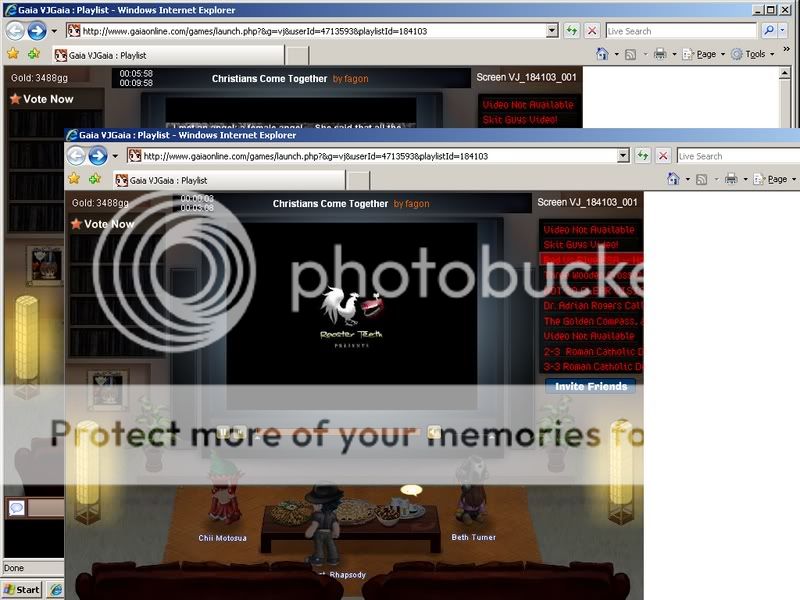The image size is (800, 600).
Task: Click Print icon in background window toolbar
Action: click(662, 54)
